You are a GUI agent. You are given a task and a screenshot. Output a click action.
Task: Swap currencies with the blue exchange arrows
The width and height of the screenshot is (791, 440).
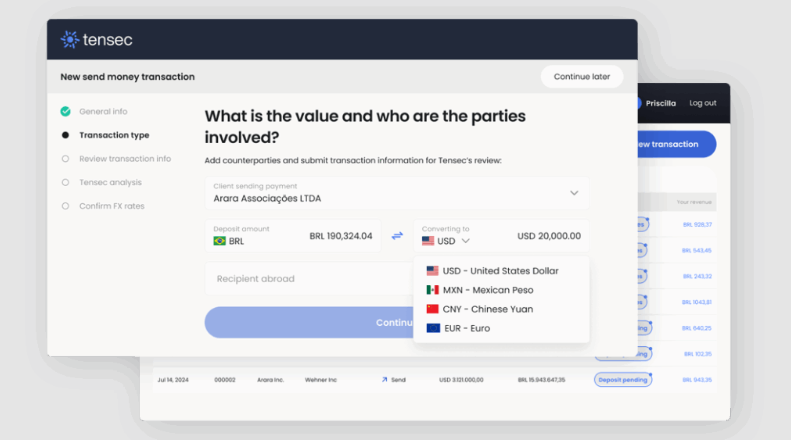pos(398,236)
